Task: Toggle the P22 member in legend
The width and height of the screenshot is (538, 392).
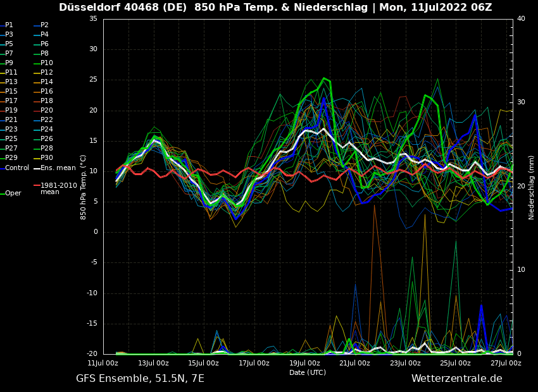Action: (x=47, y=120)
